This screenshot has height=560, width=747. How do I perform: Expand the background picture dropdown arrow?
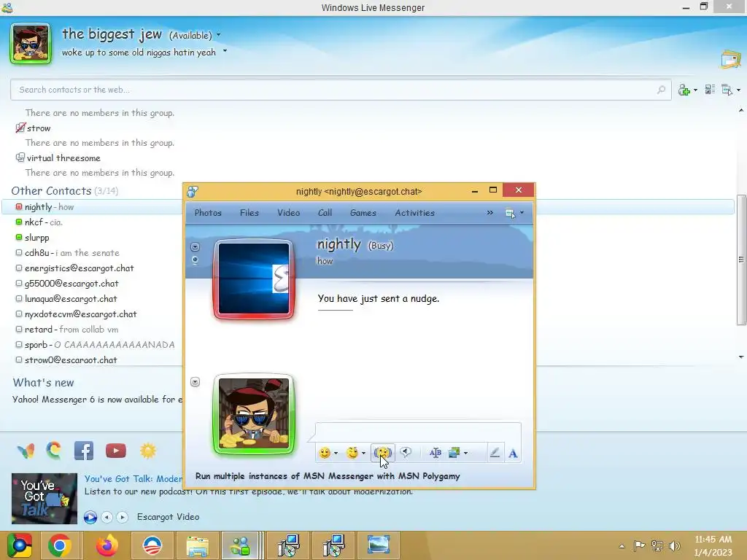tap(465, 454)
